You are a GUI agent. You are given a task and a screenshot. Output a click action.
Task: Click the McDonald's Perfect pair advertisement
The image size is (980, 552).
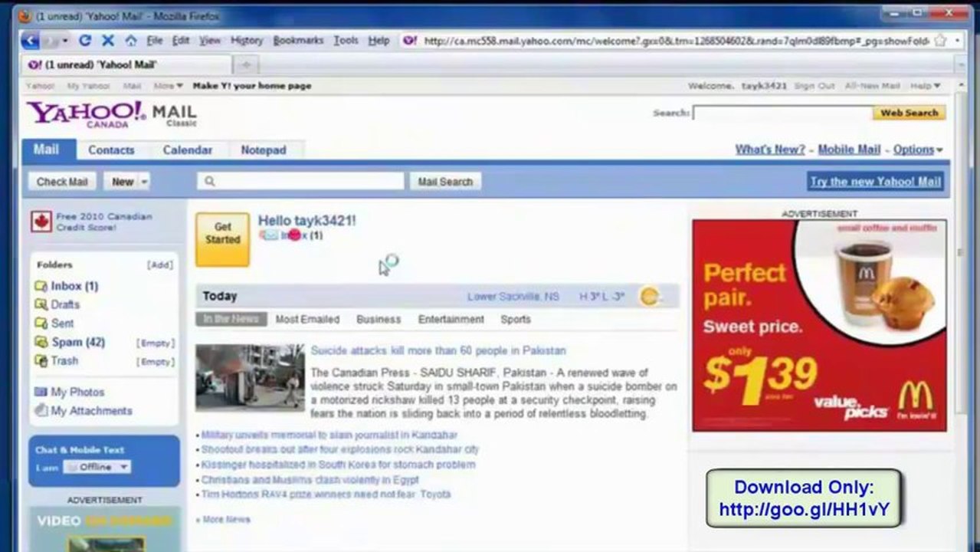(x=819, y=325)
